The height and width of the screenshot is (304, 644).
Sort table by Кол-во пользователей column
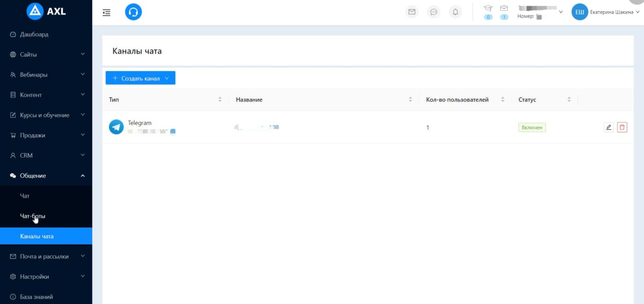tap(502, 99)
